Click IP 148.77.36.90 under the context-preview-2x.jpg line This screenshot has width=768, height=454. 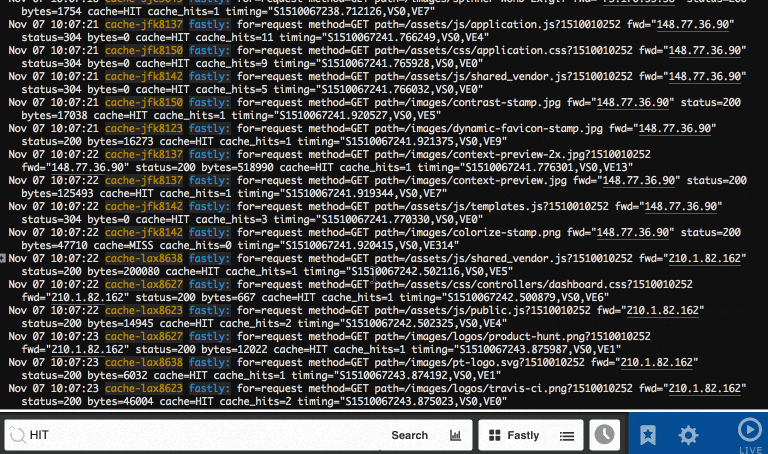click(87, 167)
